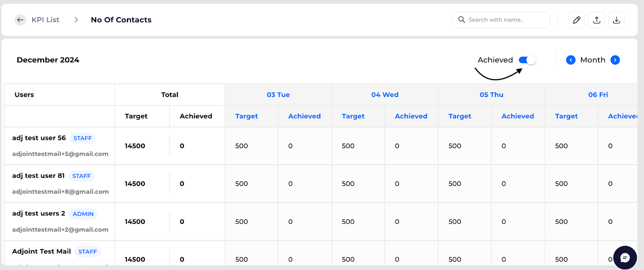Click email adjointtestmail+5@gmail.com

(60, 154)
